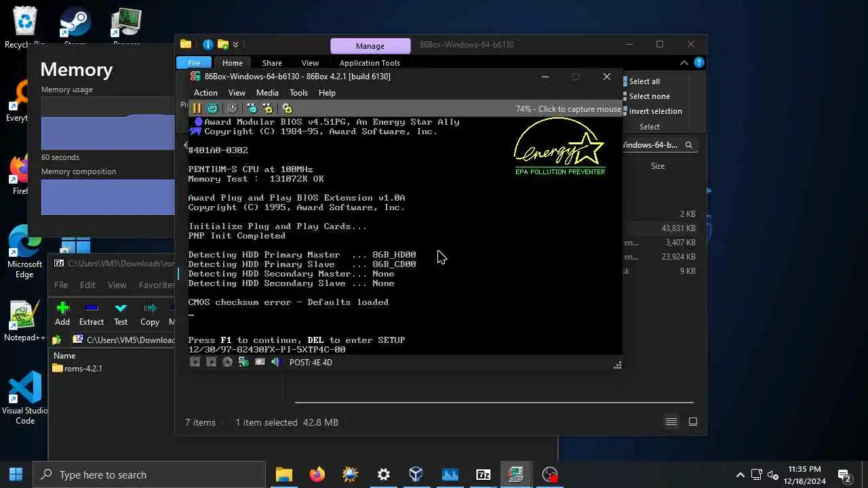Open Visual Studio Code desktop shortcut
868x488 pixels.
click(x=24, y=398)
